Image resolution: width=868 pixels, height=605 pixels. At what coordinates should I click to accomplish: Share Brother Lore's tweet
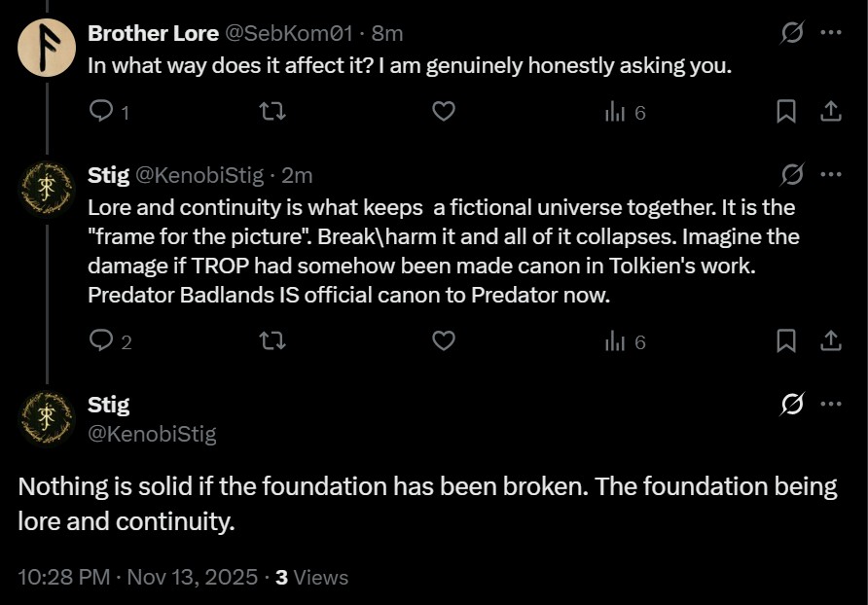click(x=831, y=112)
